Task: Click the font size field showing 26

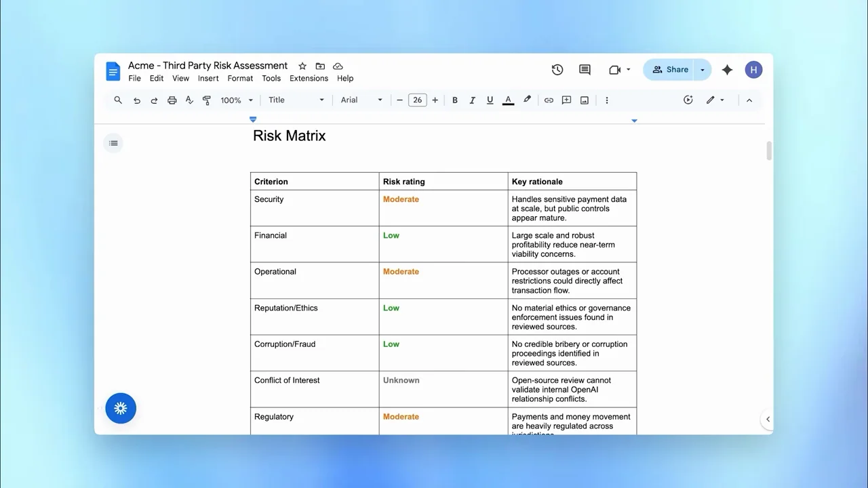Action: (x=417, y=100)
